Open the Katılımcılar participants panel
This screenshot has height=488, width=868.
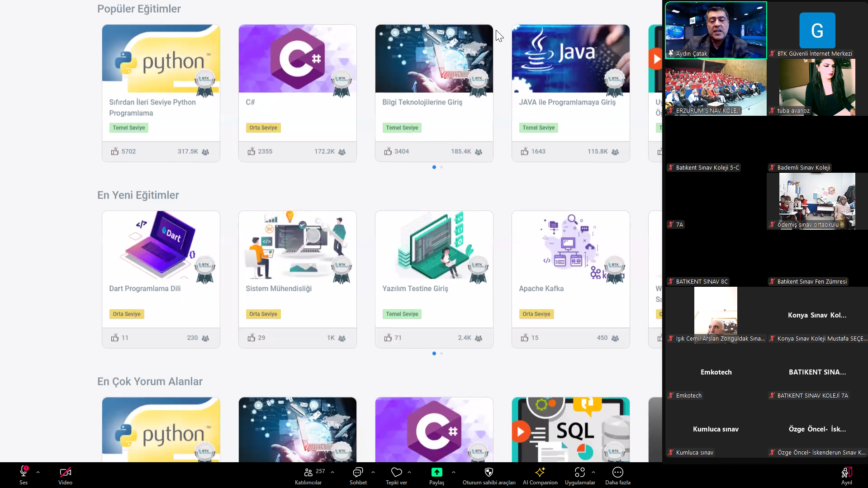(308, 475)
